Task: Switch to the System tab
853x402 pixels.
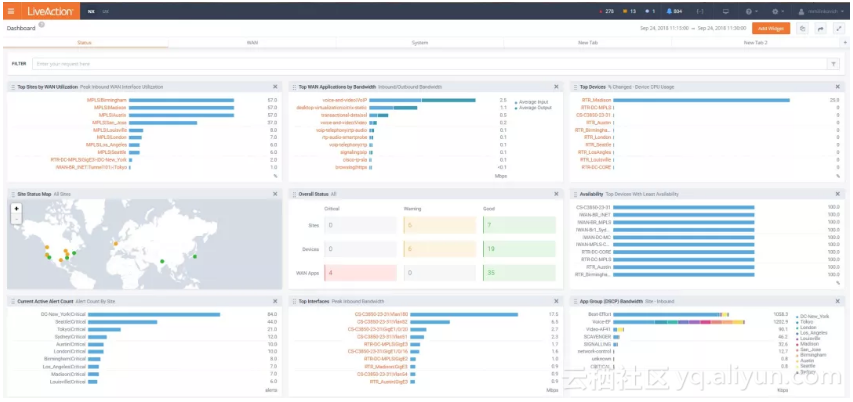Action: coord(419,42)
